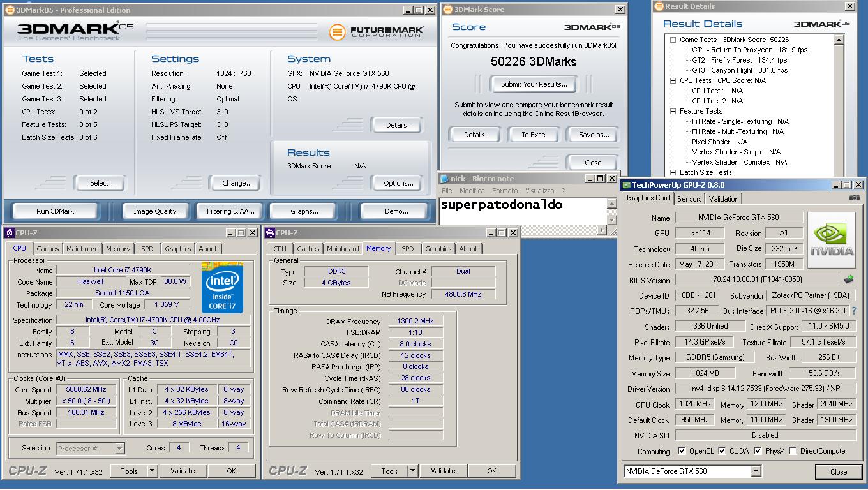Screen dimensions: 868x490
Task: Select GT3 - Canyon Flight result row
Action: tap(740, 70)
